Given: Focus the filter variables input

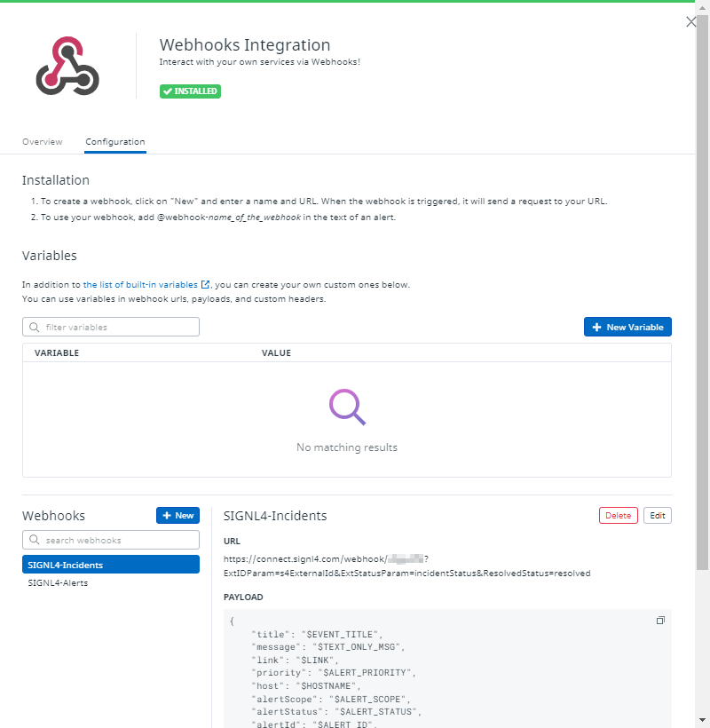Looking at the screenshot, I should pyautogui.click(x=111, y=327).
